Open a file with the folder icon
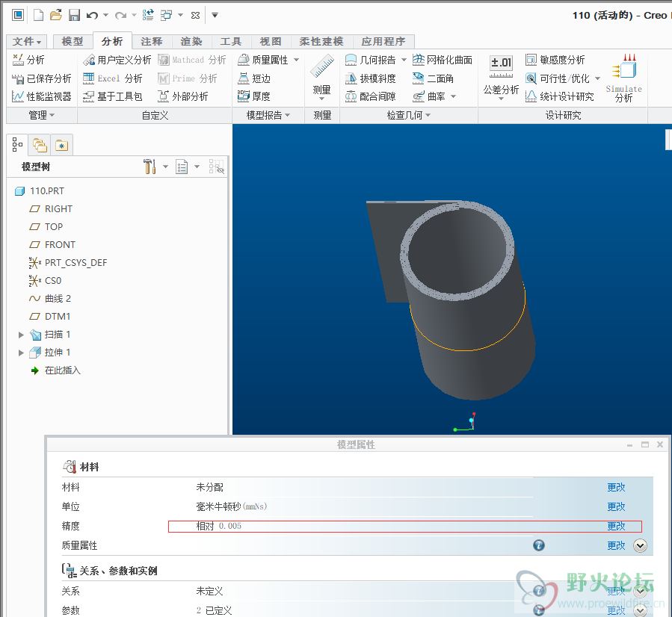 (56, 16)
